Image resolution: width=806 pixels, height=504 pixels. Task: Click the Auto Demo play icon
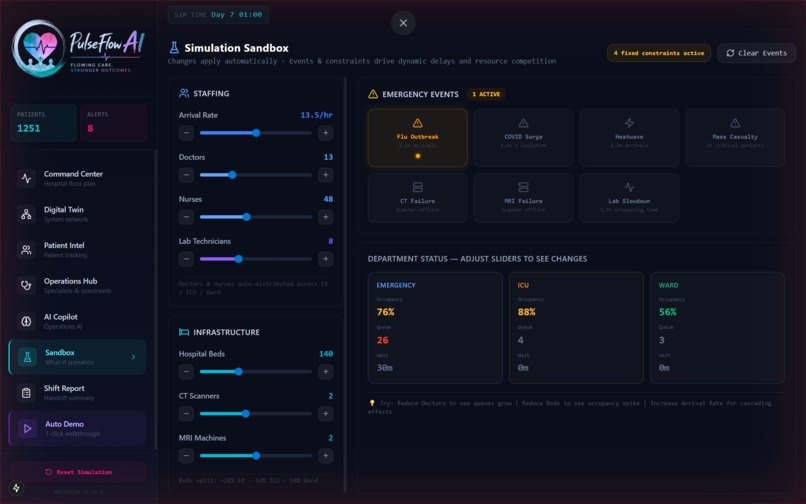tap(27, 428)
